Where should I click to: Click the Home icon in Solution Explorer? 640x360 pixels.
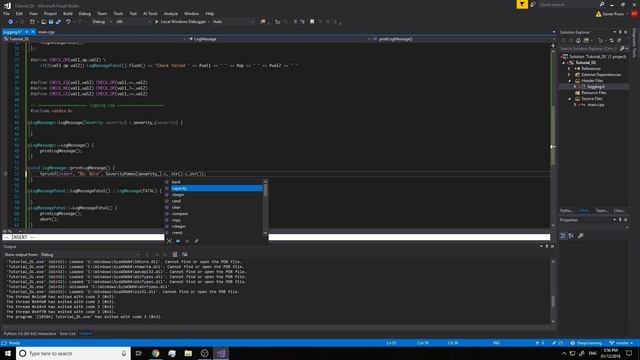click(578, 40)
